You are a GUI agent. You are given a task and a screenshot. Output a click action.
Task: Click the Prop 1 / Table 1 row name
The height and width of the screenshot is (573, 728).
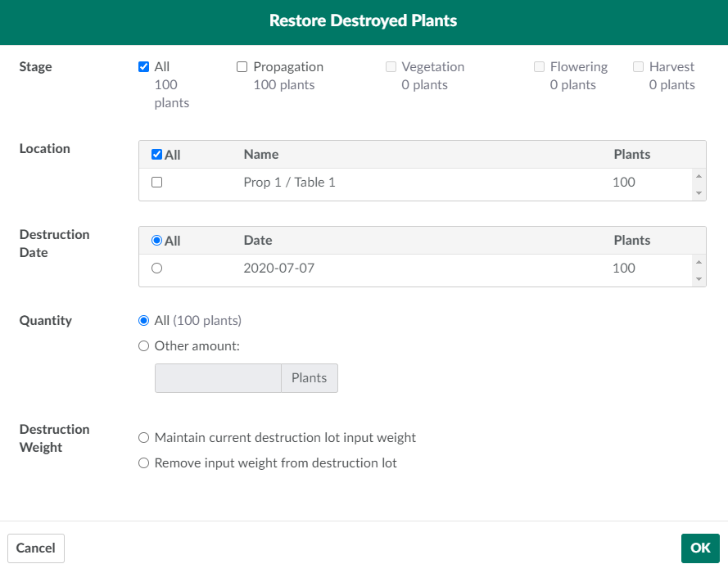(289, 183)
